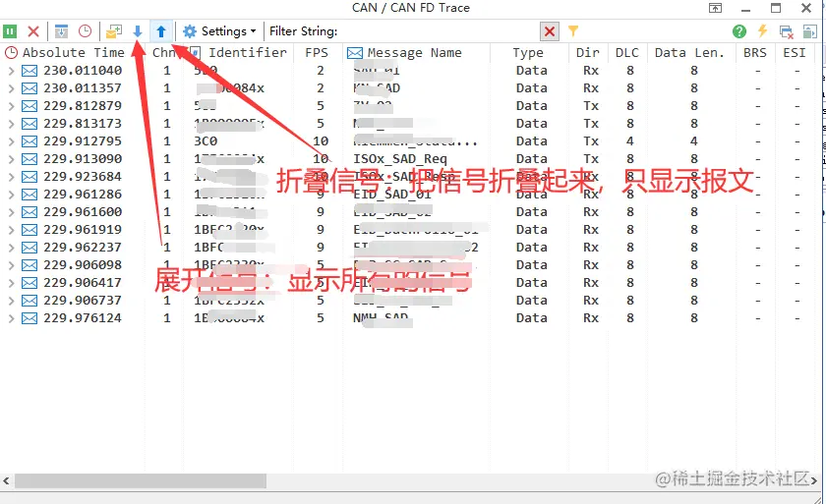Viewport: 826px width, 504px height.
Task: Click the Tx direction cell in row 229.812879
Action: click(591, 106)
